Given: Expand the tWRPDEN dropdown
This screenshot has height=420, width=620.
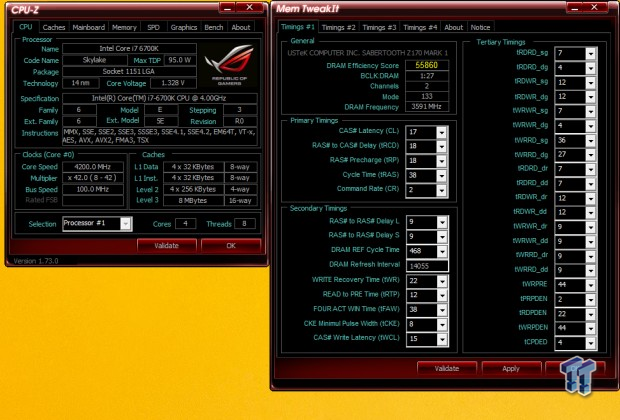Looking at the screenshot, I should pyautogui.click(x=590, y=328).
